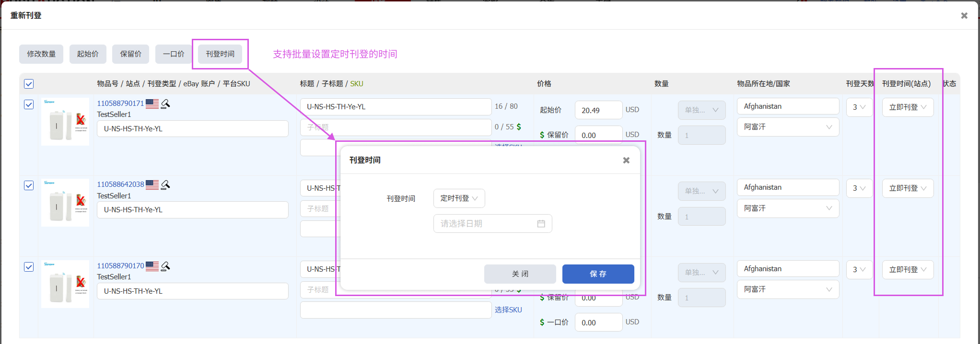Click the calendar icon in date picker
980x344 pixels.
pos(541,224)
